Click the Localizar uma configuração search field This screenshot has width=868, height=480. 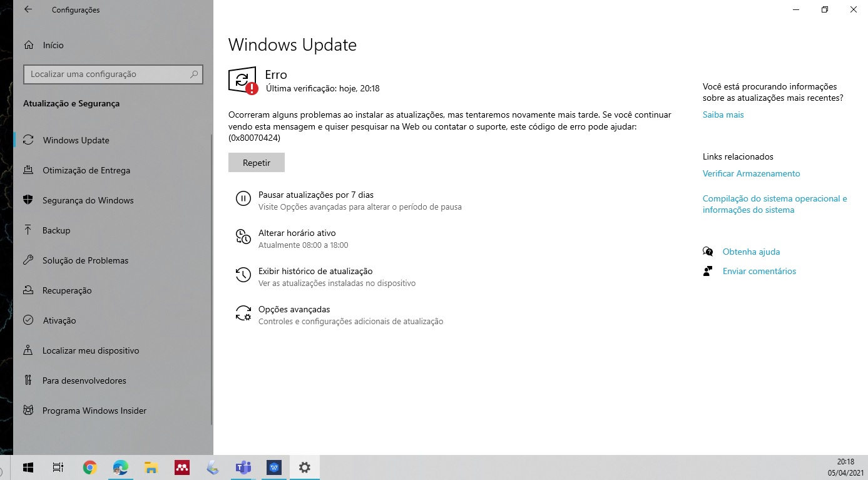[113, 74]
